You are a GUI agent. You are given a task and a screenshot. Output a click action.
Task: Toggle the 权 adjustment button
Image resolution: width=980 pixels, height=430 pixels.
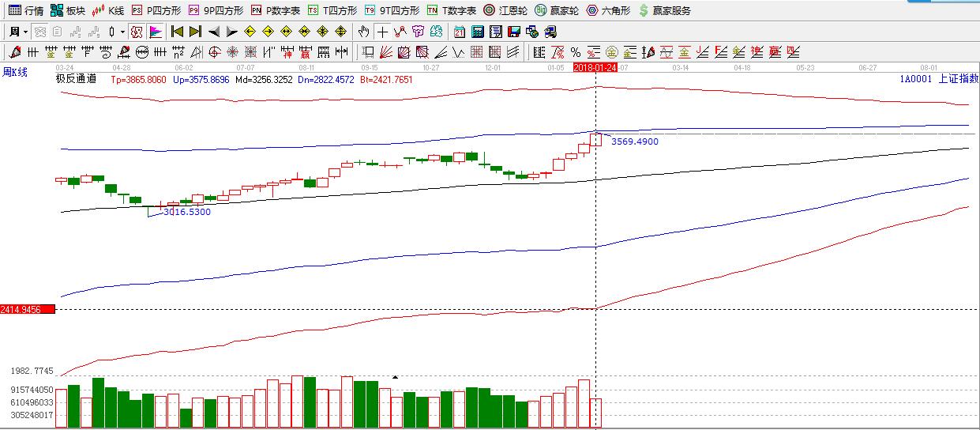tap(137, 32)
